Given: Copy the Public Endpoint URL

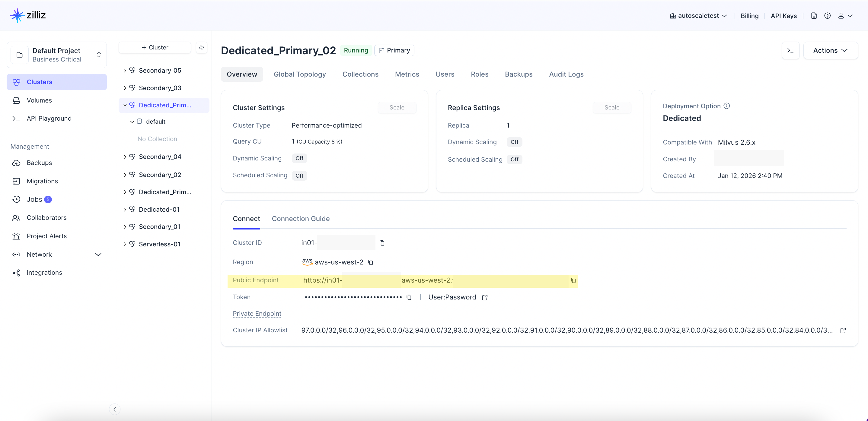Looking at the screenshot, I should click(x=573, y=280).
